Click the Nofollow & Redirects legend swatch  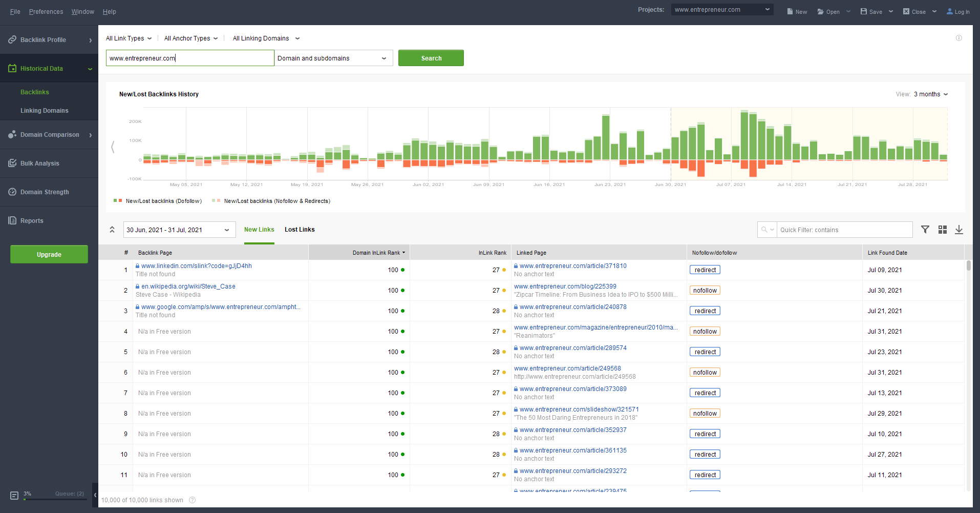(216, 200)
